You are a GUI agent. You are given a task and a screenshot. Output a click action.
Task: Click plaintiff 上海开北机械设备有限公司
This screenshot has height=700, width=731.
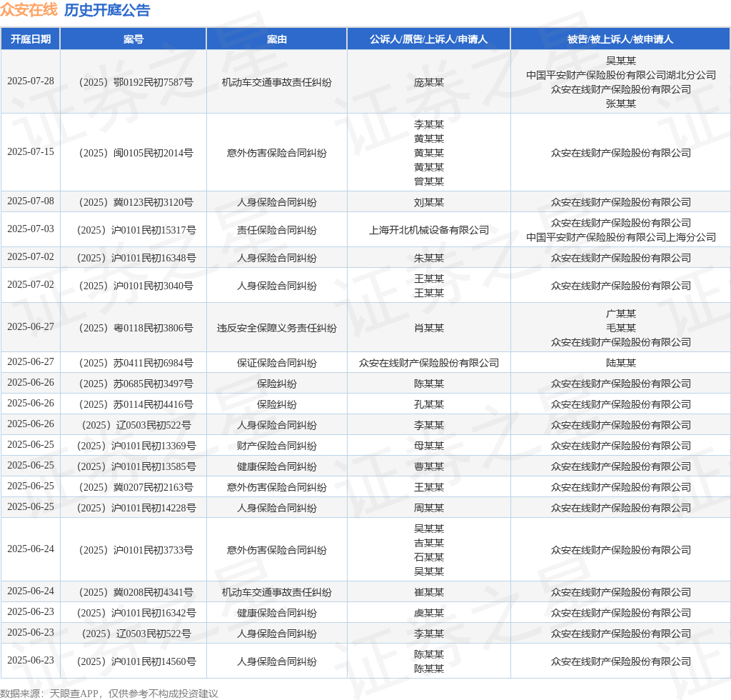(x=428, y=230)
